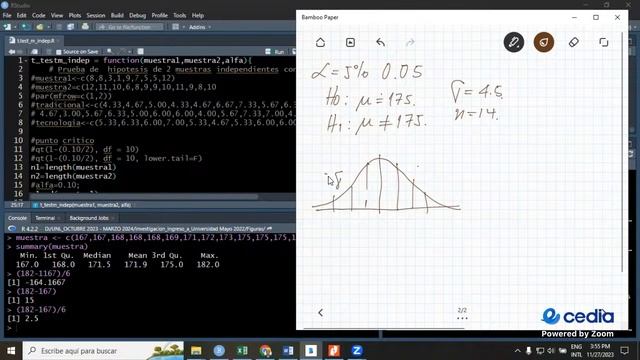This screenshot has width=640, height=360.
Task: Show hidden system tray icons
Action: coord(517,351)
